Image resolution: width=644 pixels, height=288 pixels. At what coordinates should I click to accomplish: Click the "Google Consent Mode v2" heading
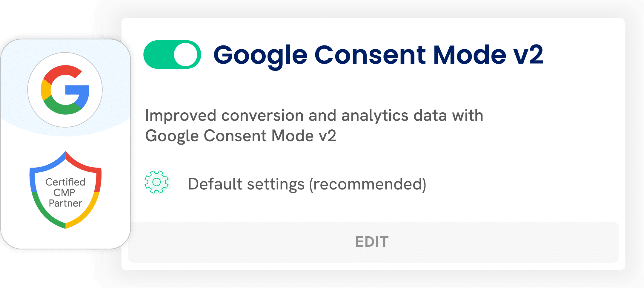click(x=378, y=55)
